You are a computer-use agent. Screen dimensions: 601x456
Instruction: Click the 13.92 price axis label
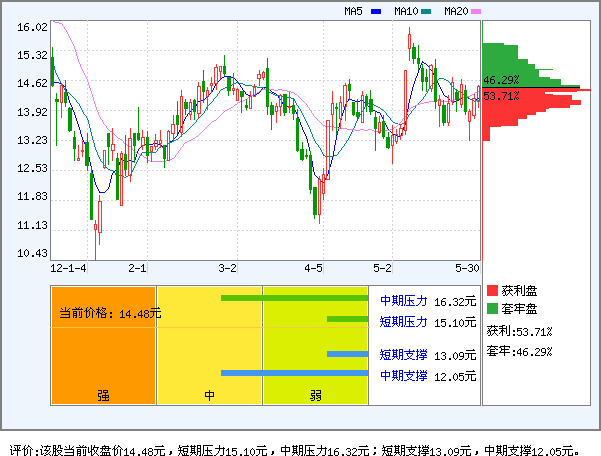(x=32, y=112)
